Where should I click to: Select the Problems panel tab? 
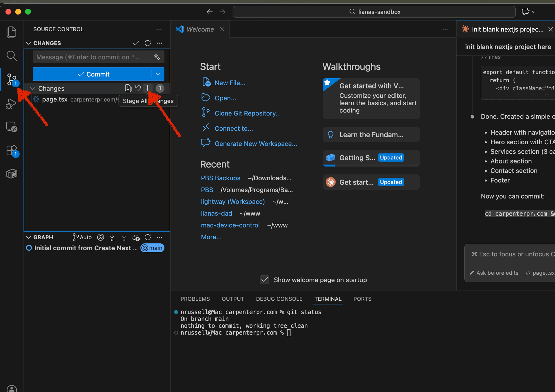tap(195, 299)
